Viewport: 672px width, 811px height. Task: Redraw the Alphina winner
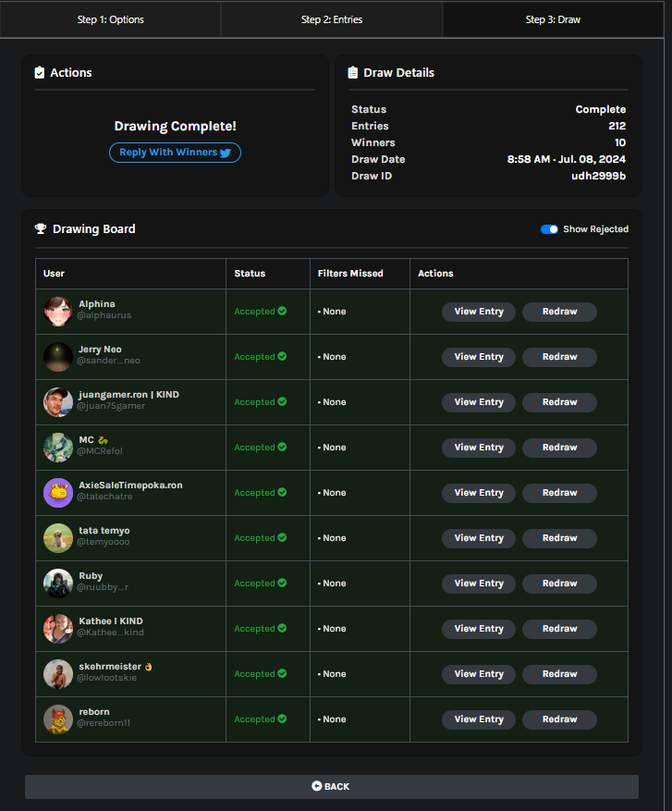tap(559, 312)
